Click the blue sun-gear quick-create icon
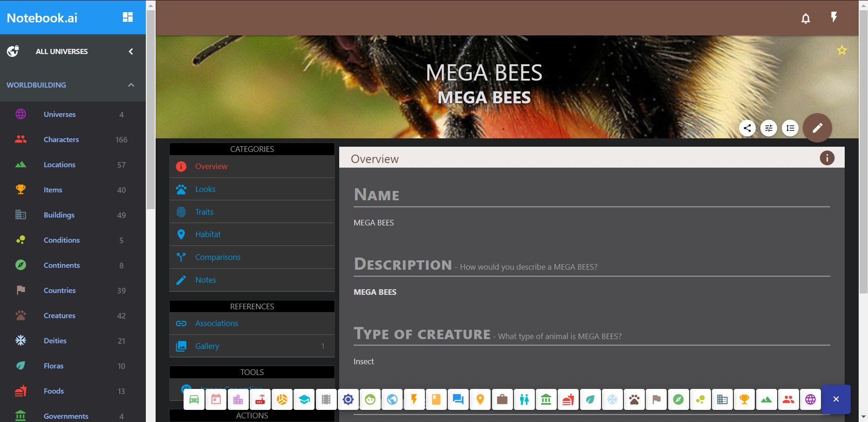Screen dimensions: 868x422 point(348,400)
